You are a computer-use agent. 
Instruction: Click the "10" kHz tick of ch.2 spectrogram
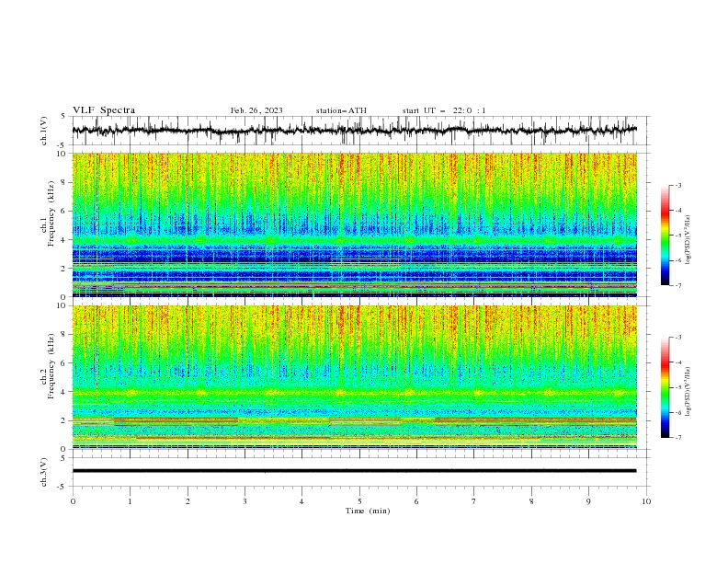pyautogui.click(x=63, y=305)
